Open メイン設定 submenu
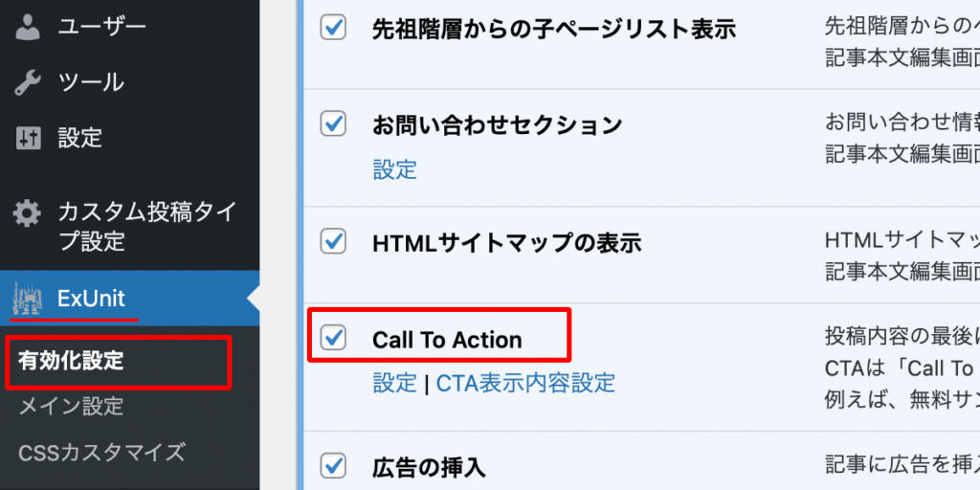Image resolution: width=980 pixels, height=490 pixels. (71, 407)
